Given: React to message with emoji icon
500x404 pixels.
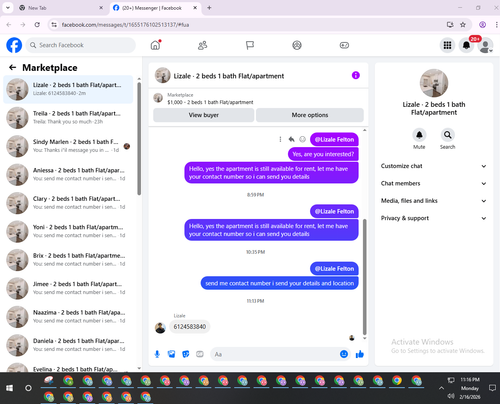Looking at the screenshot, I should click(302, 139).
